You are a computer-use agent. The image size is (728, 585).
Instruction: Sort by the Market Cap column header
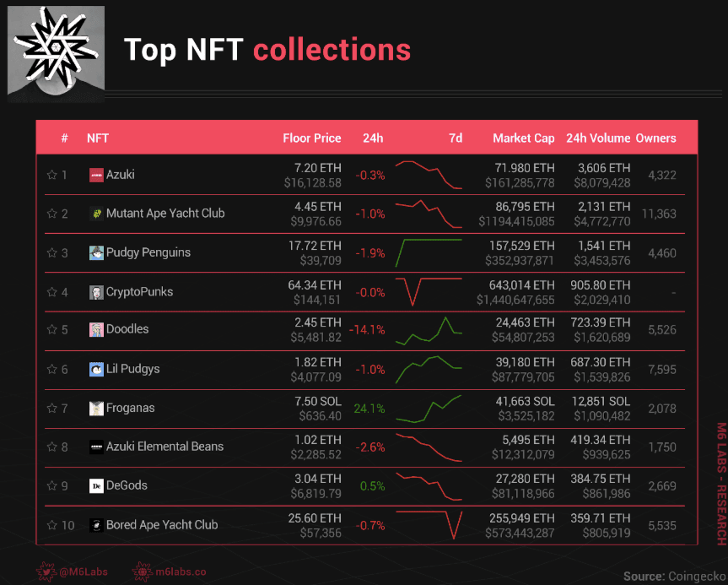pos(523,138)
